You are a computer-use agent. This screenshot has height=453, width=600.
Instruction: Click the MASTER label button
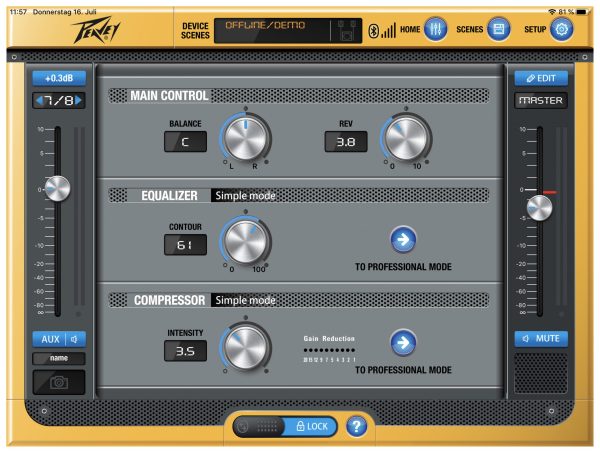click(x=541, y=101)
